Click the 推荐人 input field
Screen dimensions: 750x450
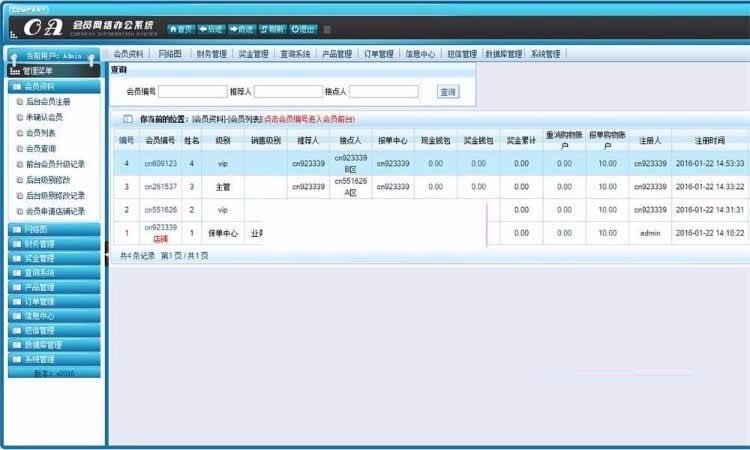tap(288, 92)
